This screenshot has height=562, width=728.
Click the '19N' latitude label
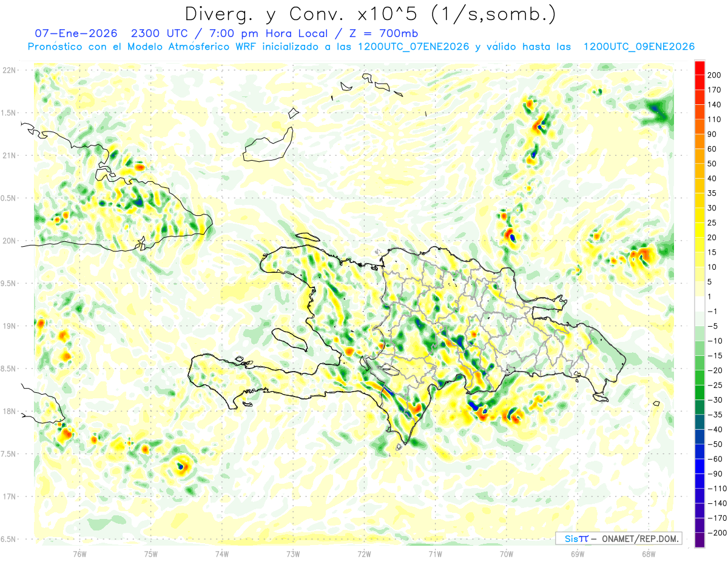[x=8, y=326]
